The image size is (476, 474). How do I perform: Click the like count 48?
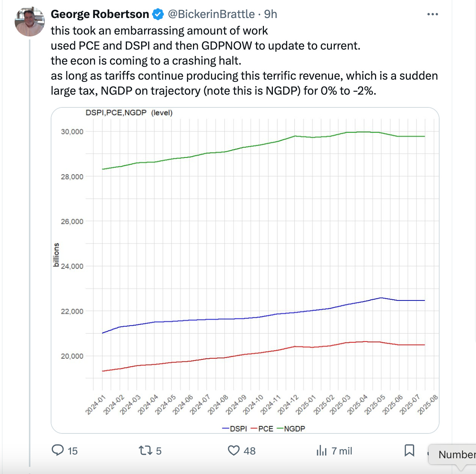[x=250, y=451]
